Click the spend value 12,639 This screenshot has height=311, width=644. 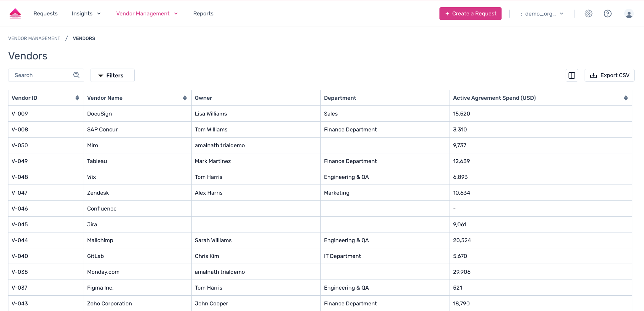coord(461,161)
